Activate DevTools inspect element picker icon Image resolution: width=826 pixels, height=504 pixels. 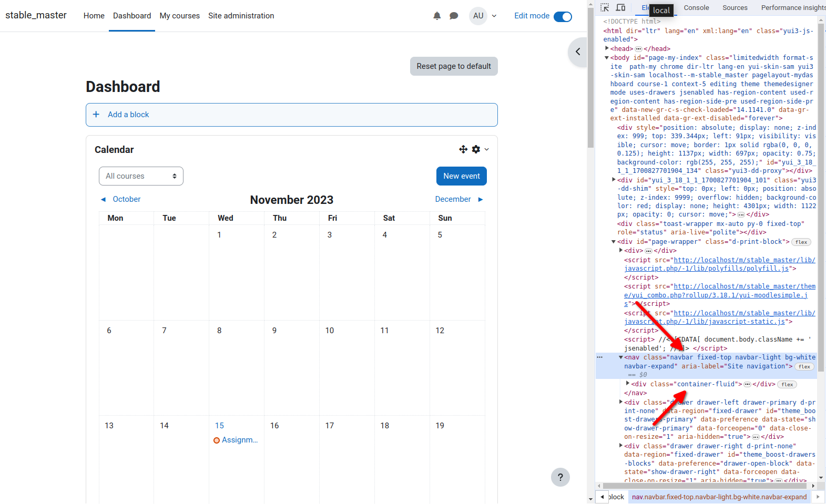tap(605, 7)
